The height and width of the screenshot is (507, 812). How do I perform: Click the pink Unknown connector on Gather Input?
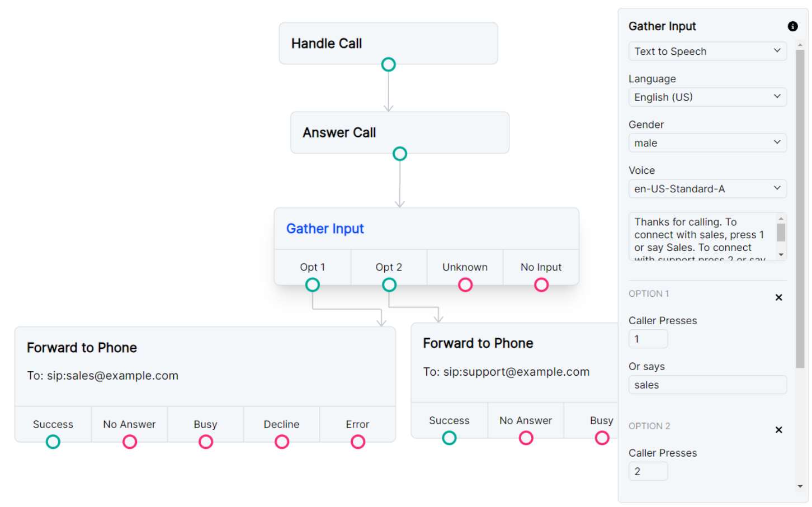pos(465,285)
